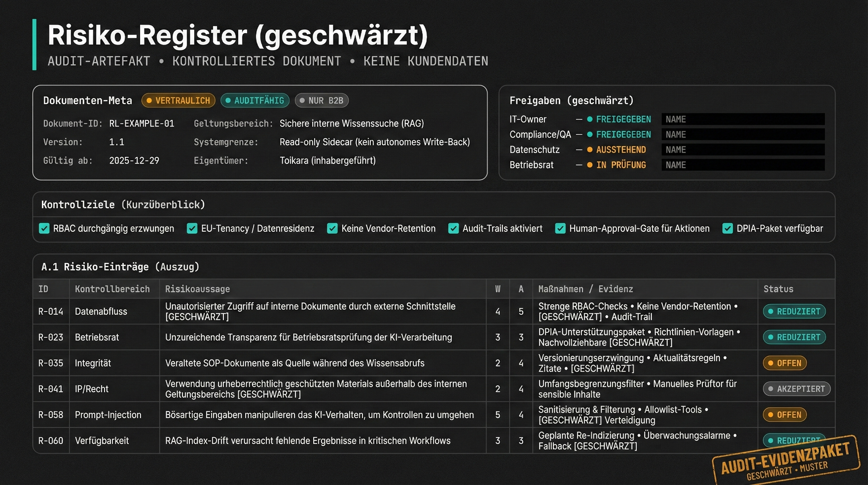868x485 pixels.
Task: Click the redacted NAME field for Betriebsrat
Action: coord(743,165)
